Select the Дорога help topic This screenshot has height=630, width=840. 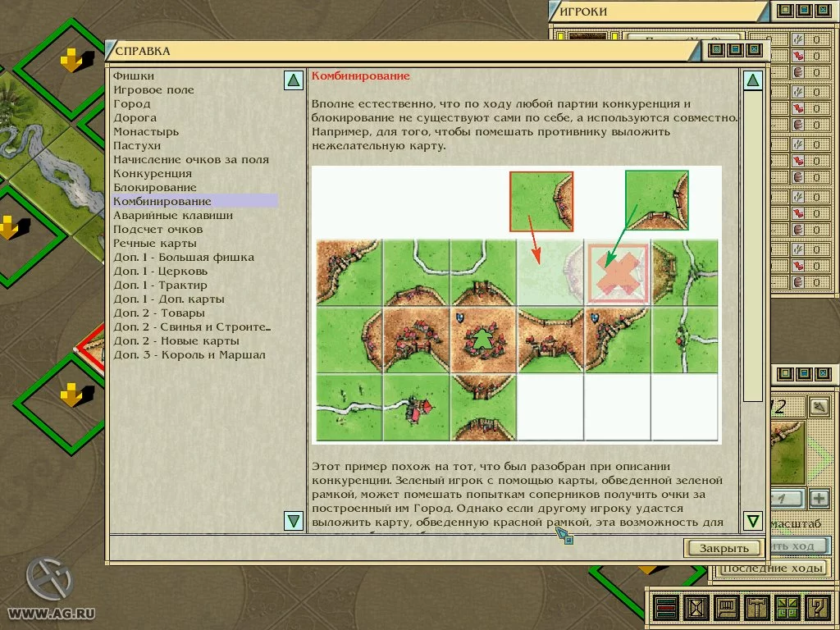point(135,118)
